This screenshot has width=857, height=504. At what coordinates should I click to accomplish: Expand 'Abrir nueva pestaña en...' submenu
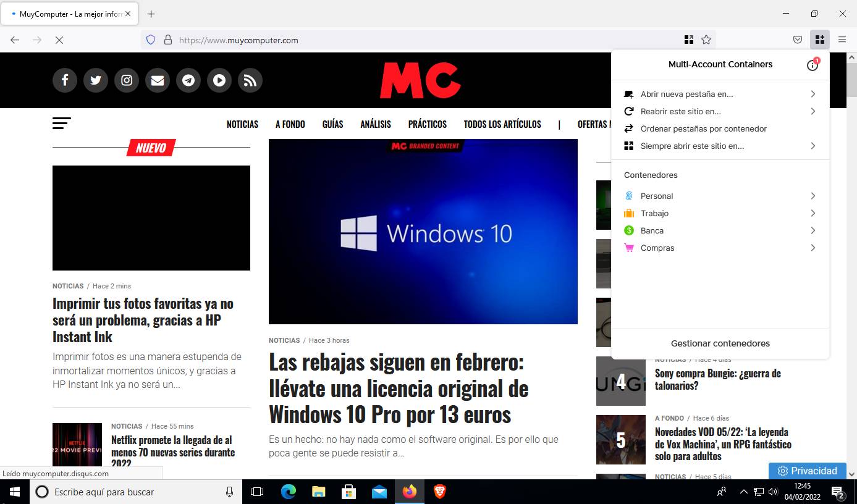(720, 94)
